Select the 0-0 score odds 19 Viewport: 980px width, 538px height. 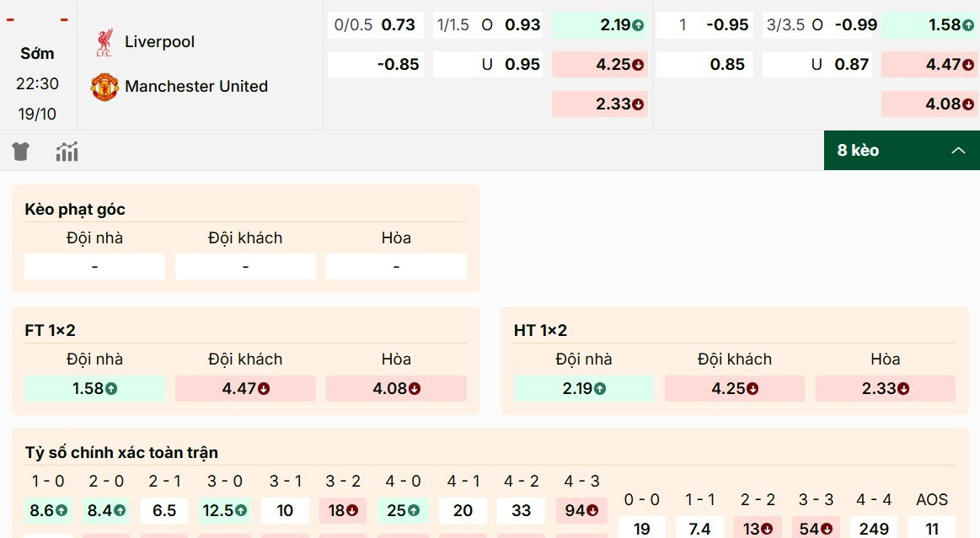(x=640, y=529)
